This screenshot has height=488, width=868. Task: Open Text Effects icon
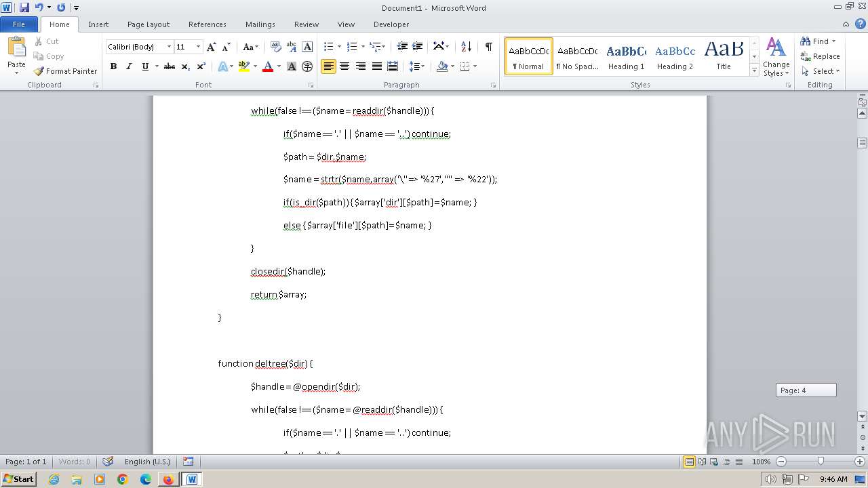222,66
